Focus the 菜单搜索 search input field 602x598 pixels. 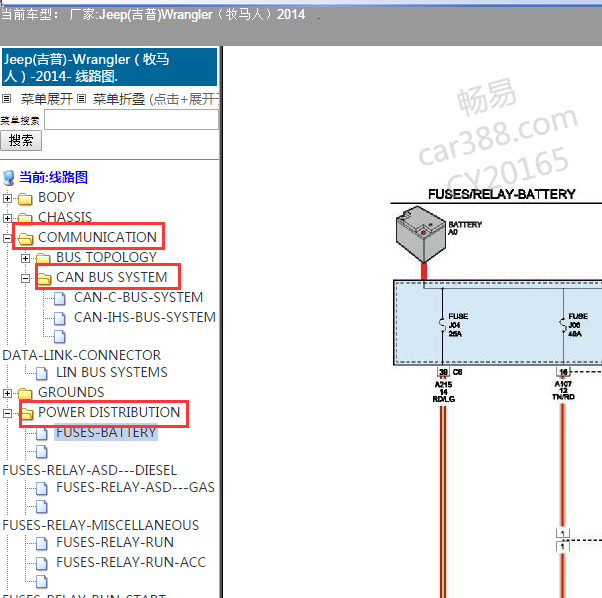click(131, 120)
